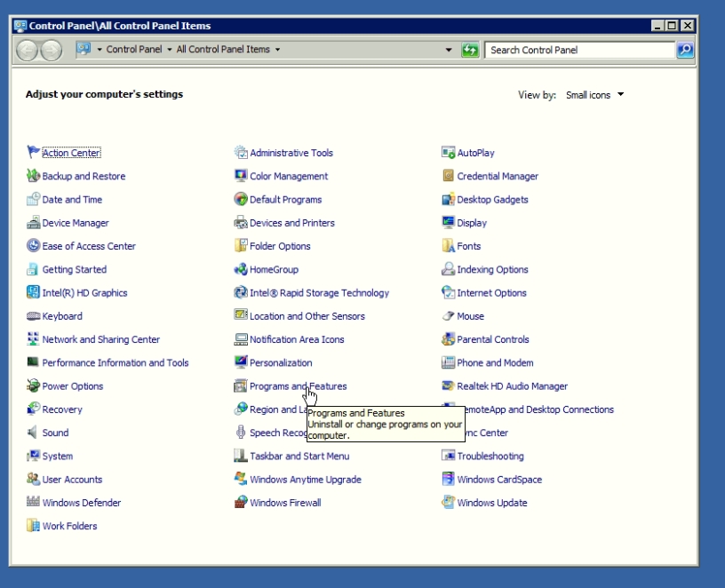Image resolution: width=725 pixels, height=588 pixels.
Task: Open the Indexing Options link
Action: point(492,269)
